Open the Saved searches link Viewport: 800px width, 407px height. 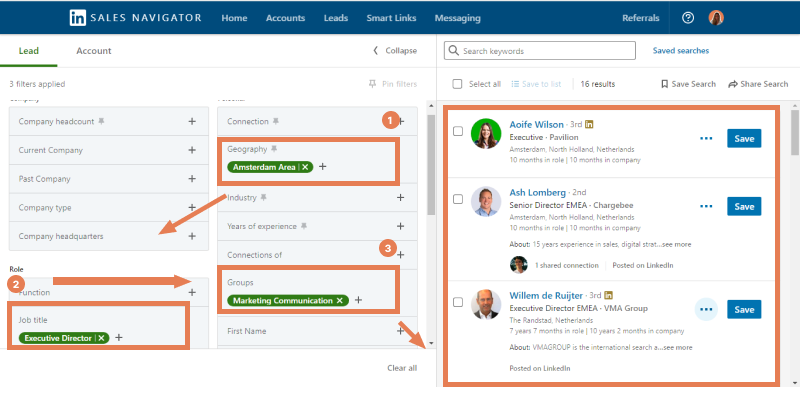pos(681,50)
